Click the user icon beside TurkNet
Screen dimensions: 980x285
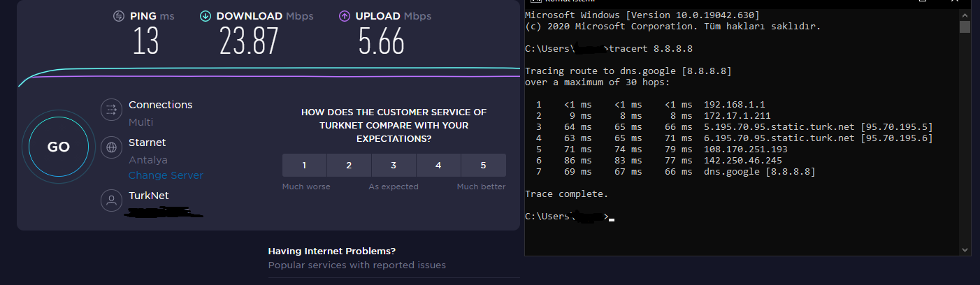111,200
